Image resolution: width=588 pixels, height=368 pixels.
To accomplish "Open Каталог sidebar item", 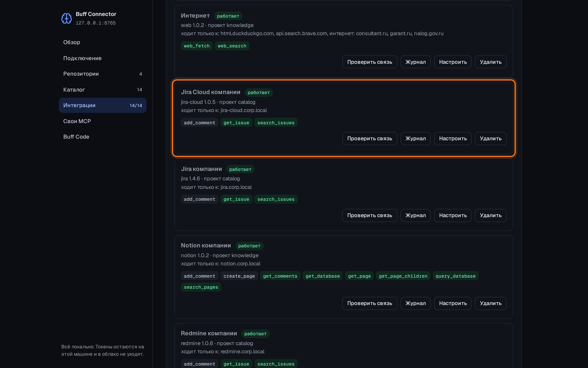I will 102,90.
